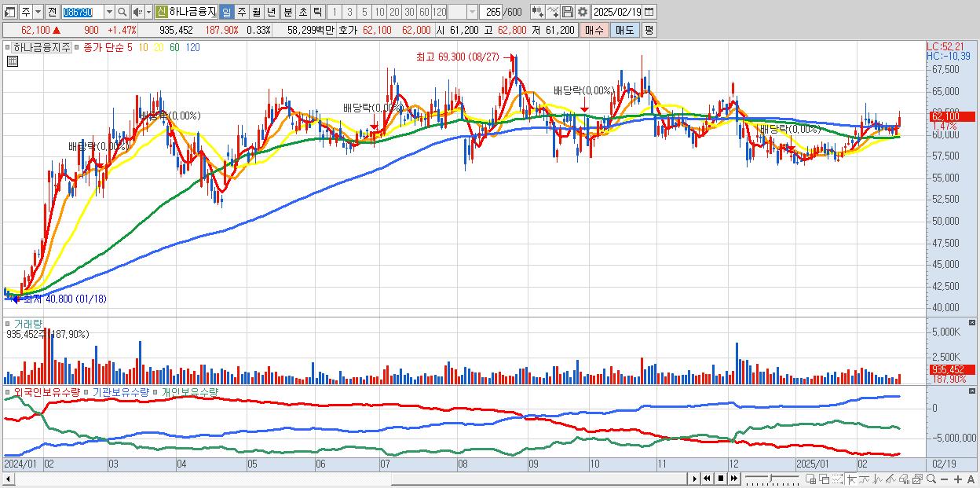Open stock search with the magnifier icon
The width and height of the screenshot is (980, 488).
(122, 12)
